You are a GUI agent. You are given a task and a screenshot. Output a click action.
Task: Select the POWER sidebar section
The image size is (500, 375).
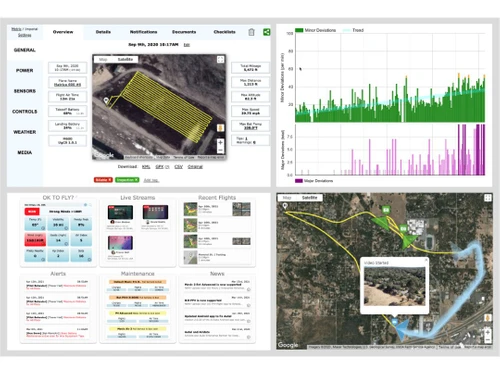pyautogui.click(x=25, y=71)
